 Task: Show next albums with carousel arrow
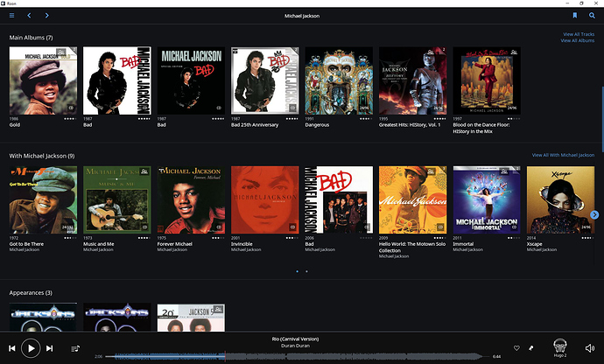594,214
